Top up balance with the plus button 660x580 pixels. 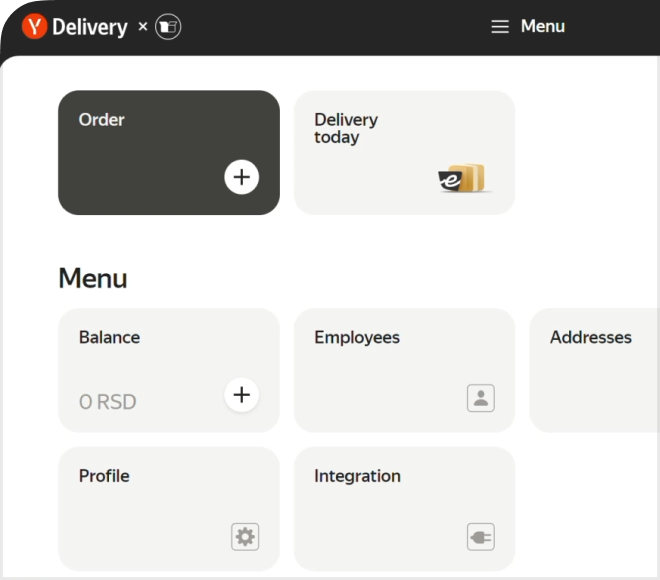[242, 395]
